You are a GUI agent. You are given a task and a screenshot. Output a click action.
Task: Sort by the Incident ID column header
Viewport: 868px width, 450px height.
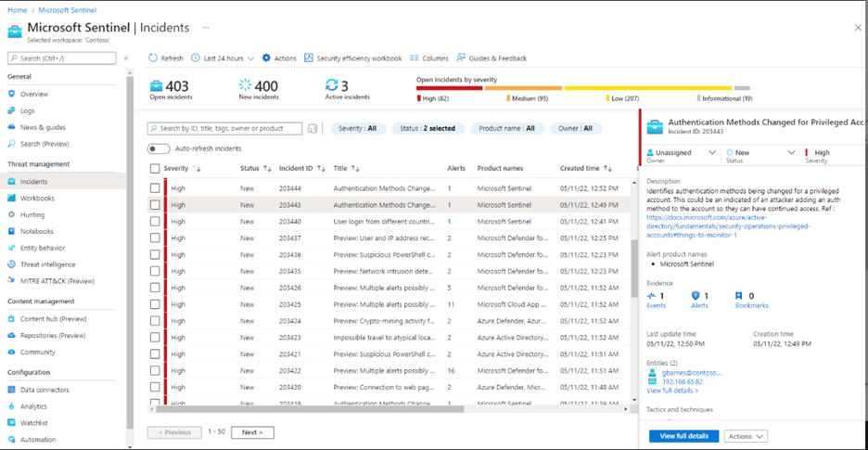tap(301, 169)
